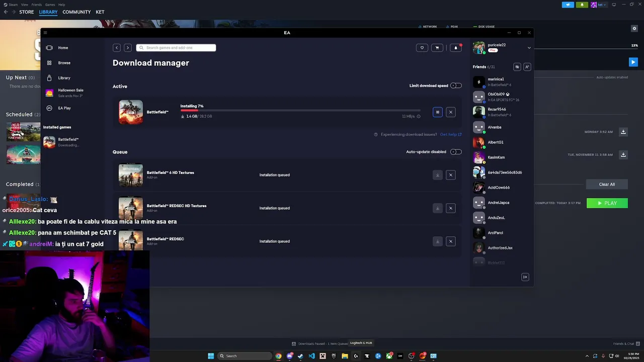Cancel the active Battlefield installation
Image resolution: width=644 pixels, height=362 pixels.
coord(451,112)
